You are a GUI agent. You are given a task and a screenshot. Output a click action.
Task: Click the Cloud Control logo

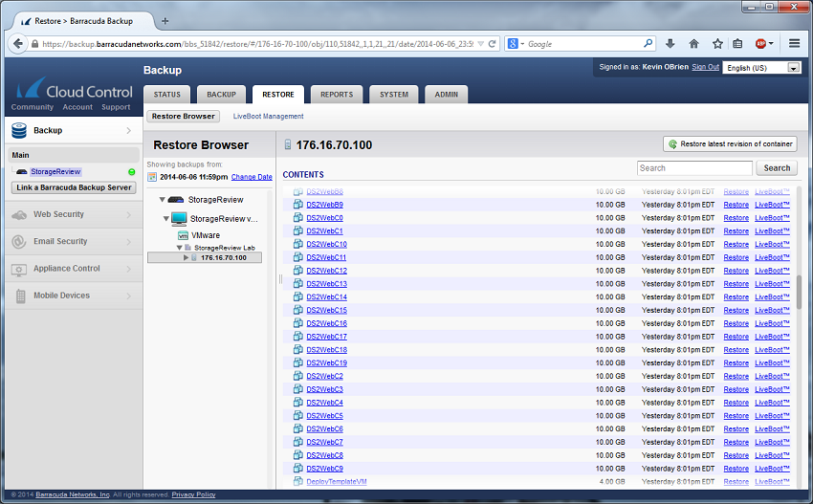[75, 89]
